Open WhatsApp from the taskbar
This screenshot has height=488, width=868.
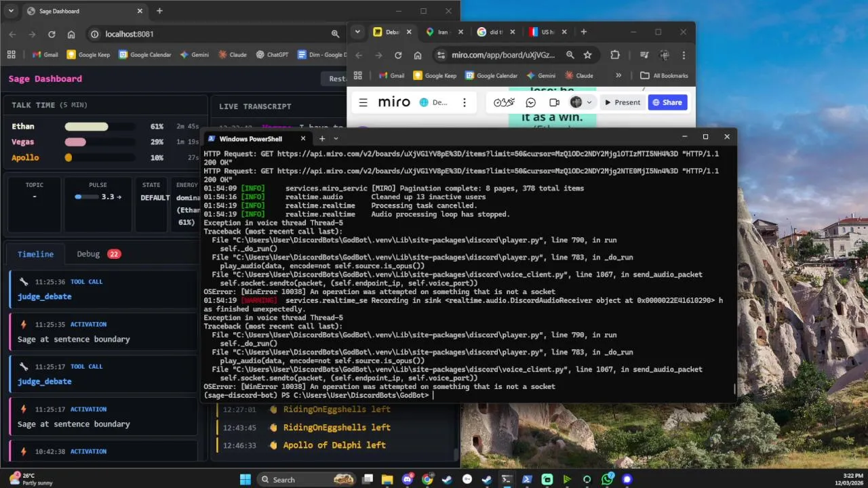pyautogui.click(x=607, y=479)
